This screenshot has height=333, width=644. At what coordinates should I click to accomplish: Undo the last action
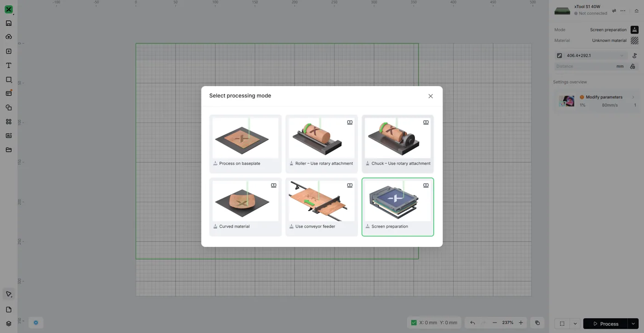[x=472, y=323]
